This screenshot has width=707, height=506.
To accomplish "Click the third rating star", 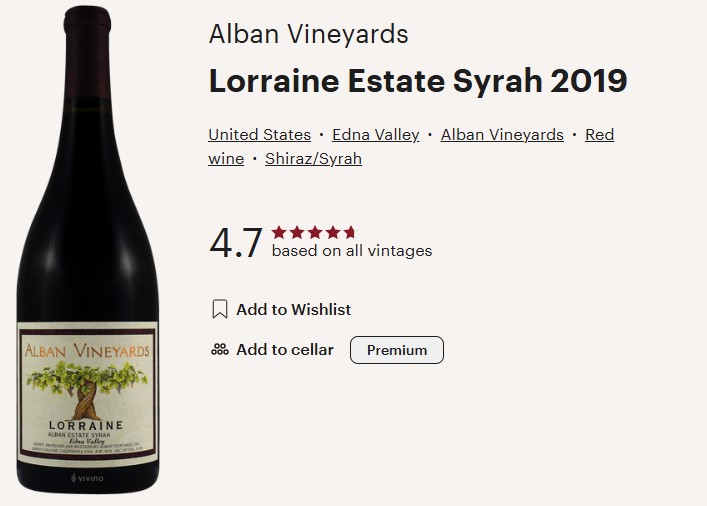I will 315,232.
